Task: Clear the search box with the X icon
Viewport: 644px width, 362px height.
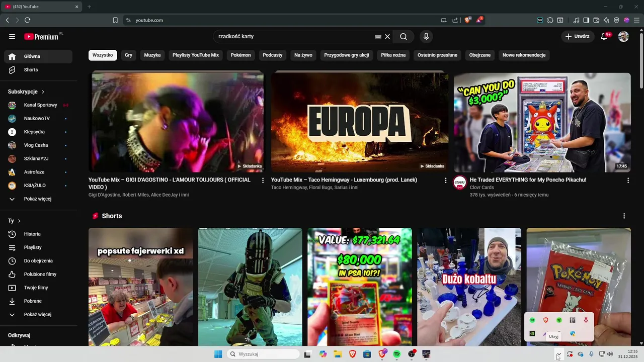Action: (387, 37)
